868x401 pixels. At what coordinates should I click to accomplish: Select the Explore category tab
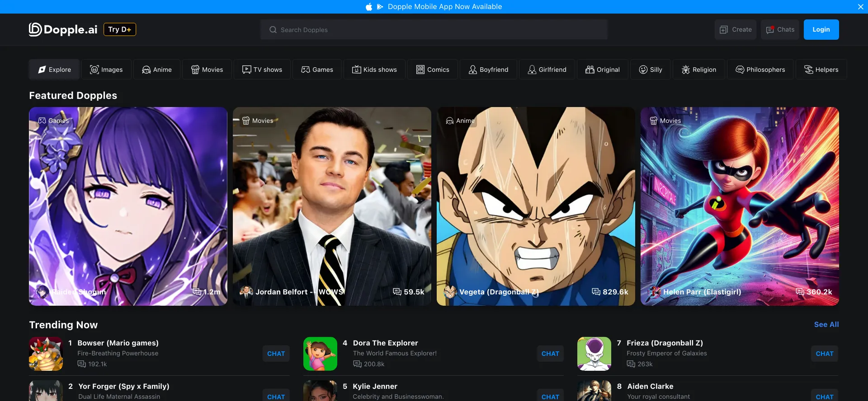[54, 70]
